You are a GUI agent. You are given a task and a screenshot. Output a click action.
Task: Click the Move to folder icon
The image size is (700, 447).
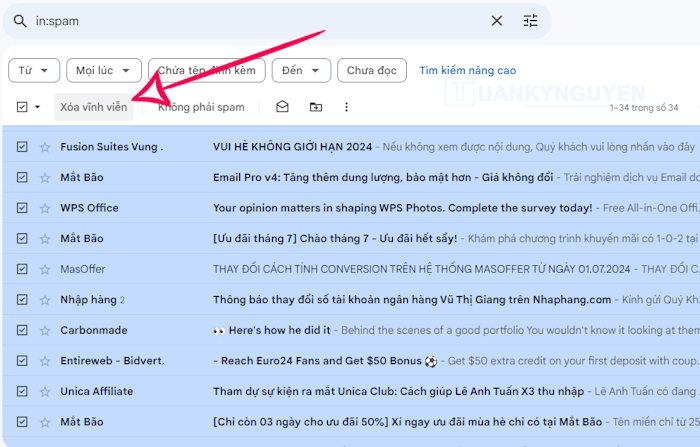pyautogui.click(x=316, y=107)
